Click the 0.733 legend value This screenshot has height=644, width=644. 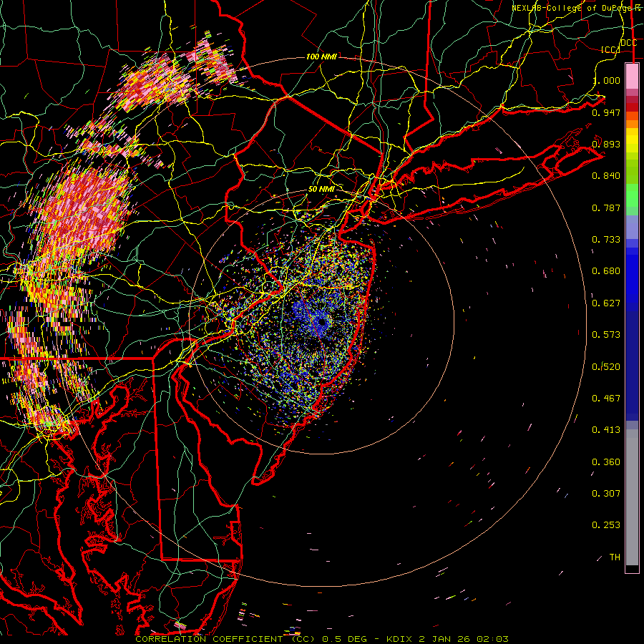click(606, 240)
